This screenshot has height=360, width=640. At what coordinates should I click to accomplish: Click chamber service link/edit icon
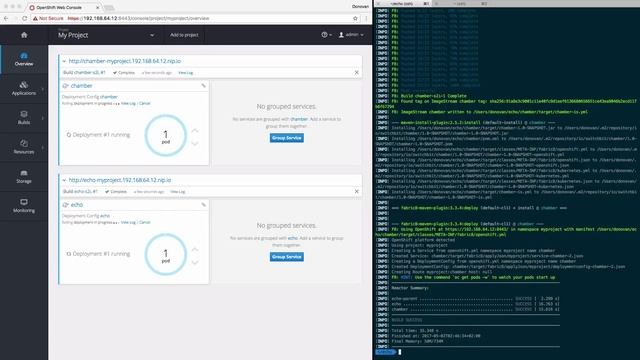tap(203, 86)
